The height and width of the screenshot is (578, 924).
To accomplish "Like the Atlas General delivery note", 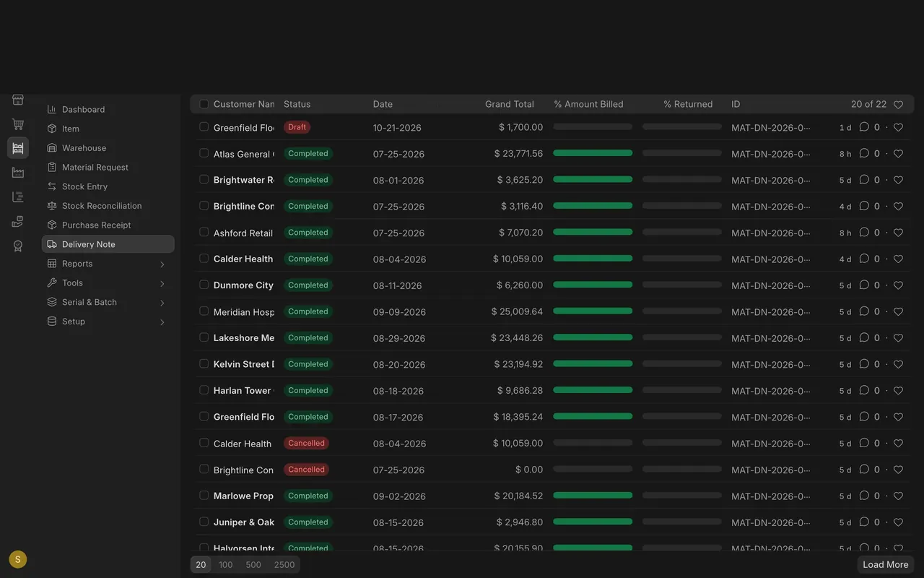I will (898, 154).
